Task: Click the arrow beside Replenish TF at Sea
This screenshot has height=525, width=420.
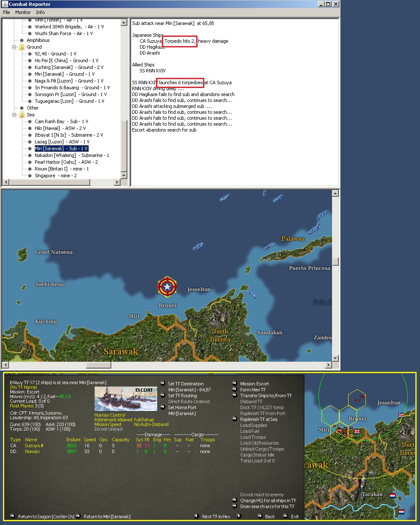Action: [x=235, y=419]
